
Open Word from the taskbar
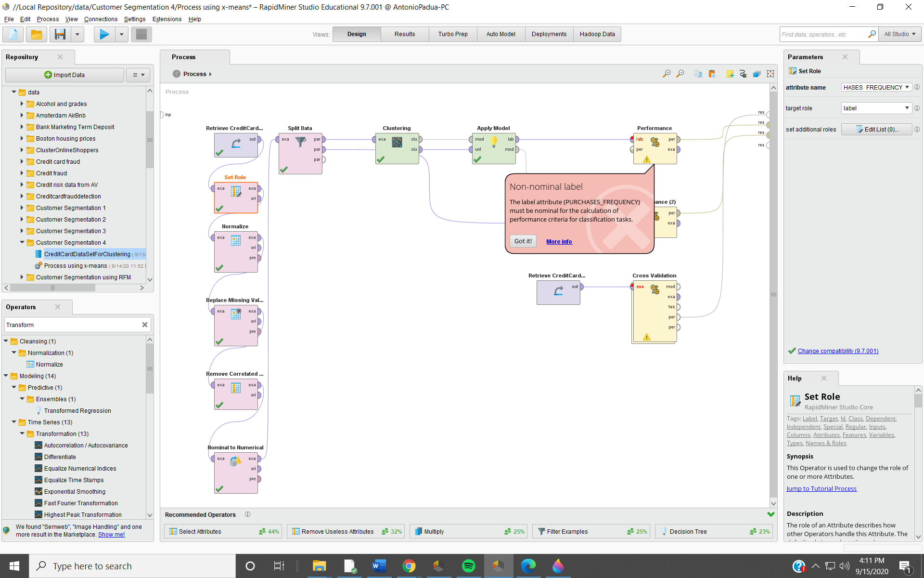(x=379, y=566)
